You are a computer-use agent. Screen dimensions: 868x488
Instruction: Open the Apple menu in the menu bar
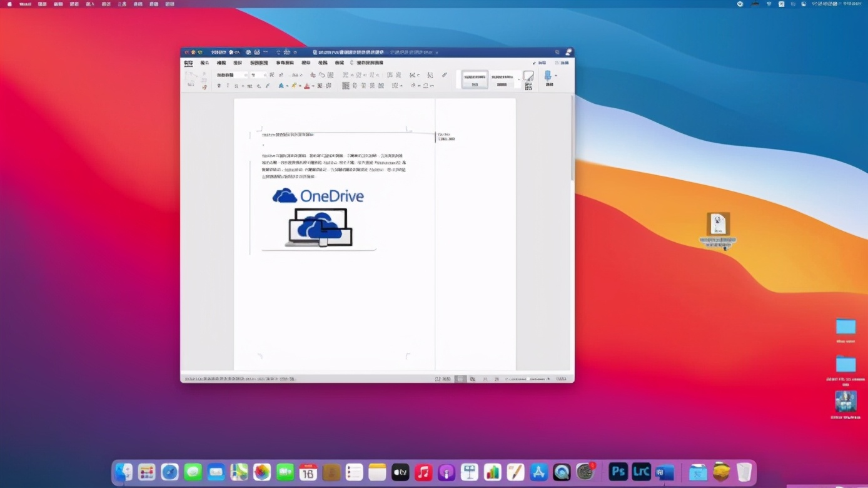tap(9, 4)
